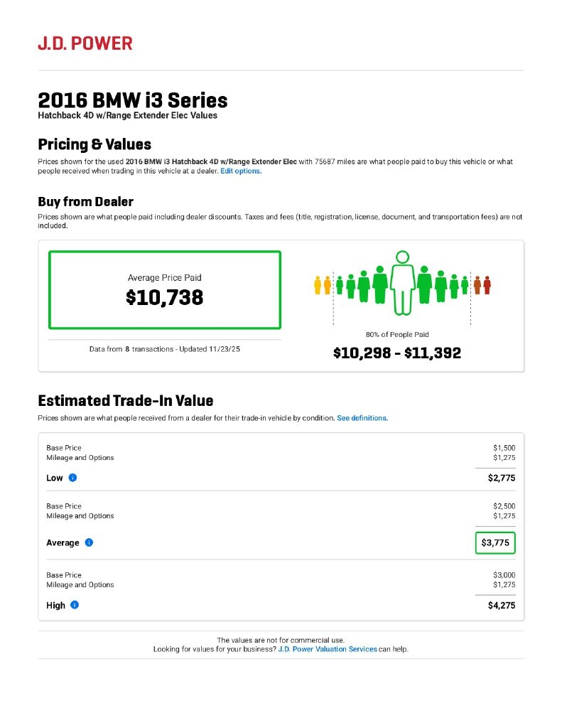The image size is (562, 728).
Task: Click the Buy from Dealer heading
Action: point(85,202)
